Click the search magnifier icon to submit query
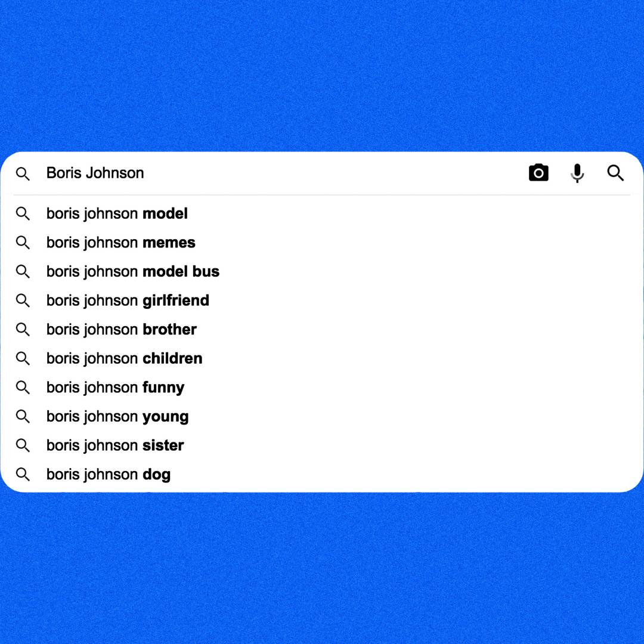 (x=615, y=173)
